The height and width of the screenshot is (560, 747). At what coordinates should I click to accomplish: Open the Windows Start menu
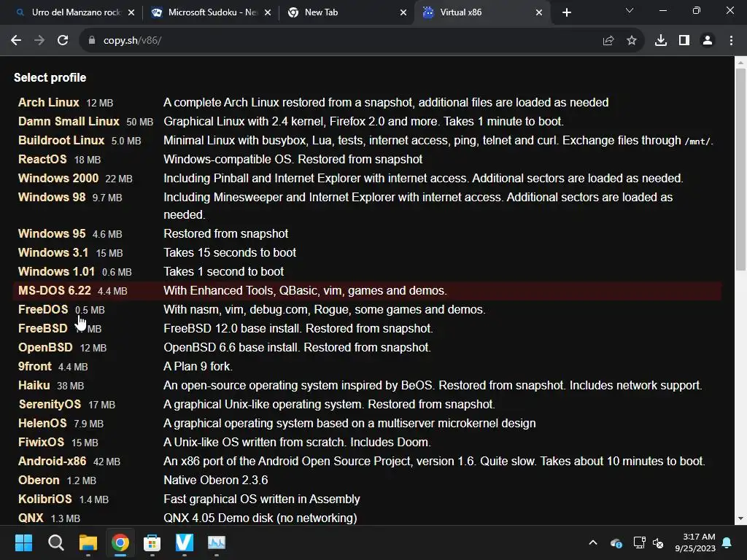pos(23,542)
